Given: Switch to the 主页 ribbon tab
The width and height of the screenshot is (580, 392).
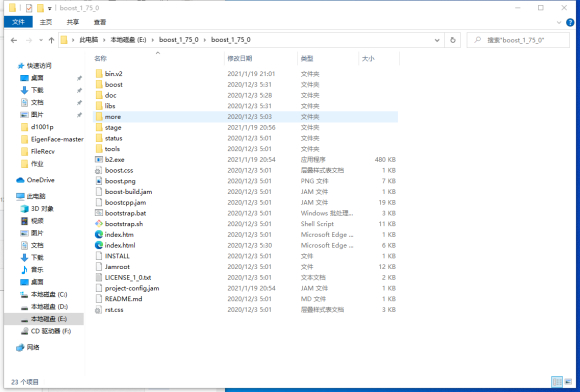Looking at the screenshot, I should [46, 22].
